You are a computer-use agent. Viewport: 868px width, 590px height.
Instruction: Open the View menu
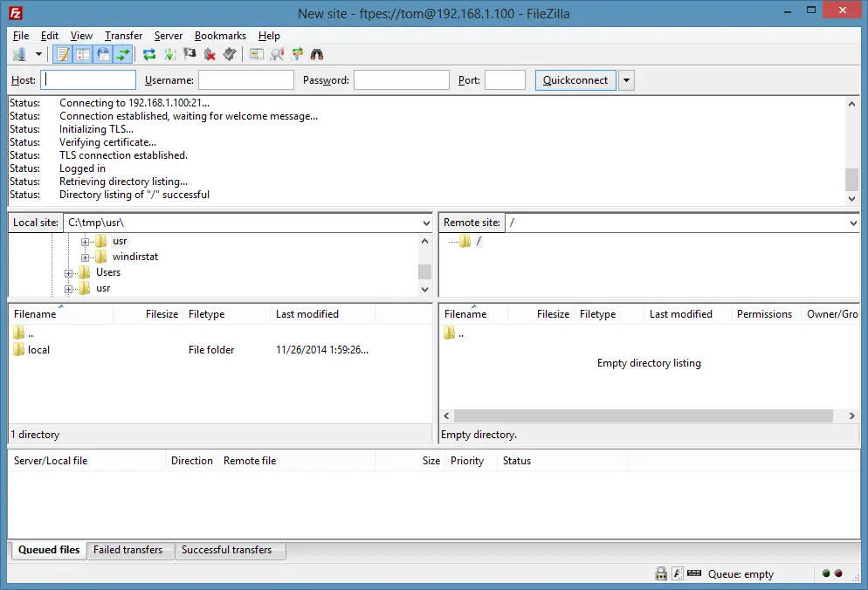tap(81, 36)
